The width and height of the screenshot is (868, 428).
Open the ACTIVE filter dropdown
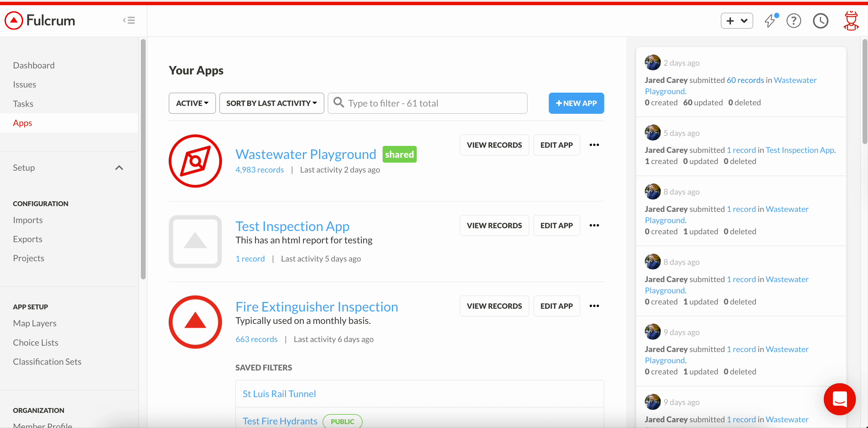tap(192, 103)
